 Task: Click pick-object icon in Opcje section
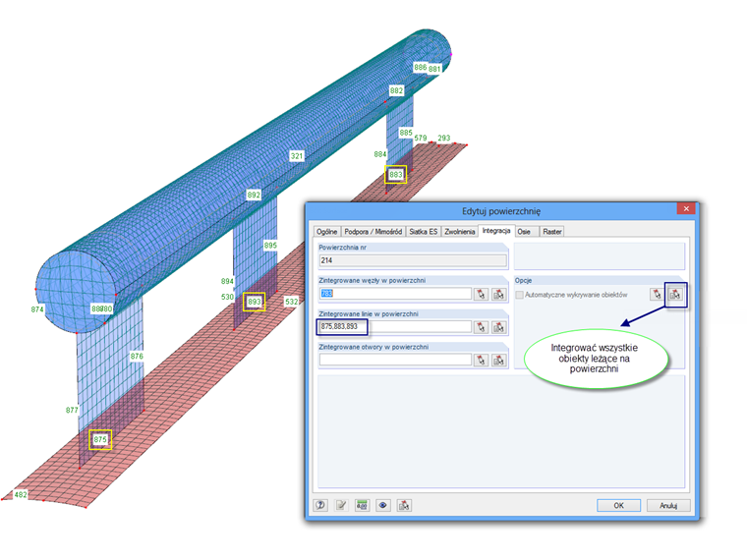click(657, 295)
